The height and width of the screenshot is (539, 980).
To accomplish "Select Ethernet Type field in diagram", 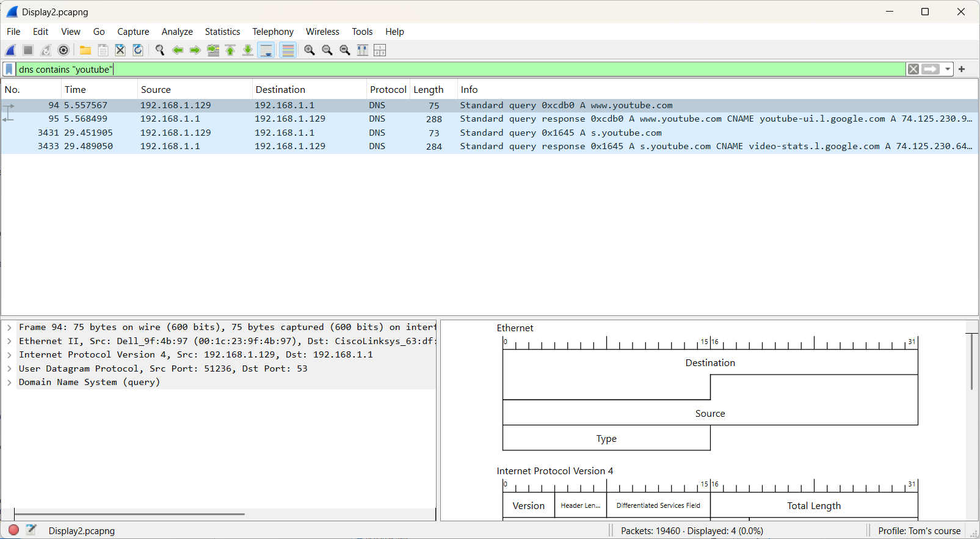I will (606, 439).
